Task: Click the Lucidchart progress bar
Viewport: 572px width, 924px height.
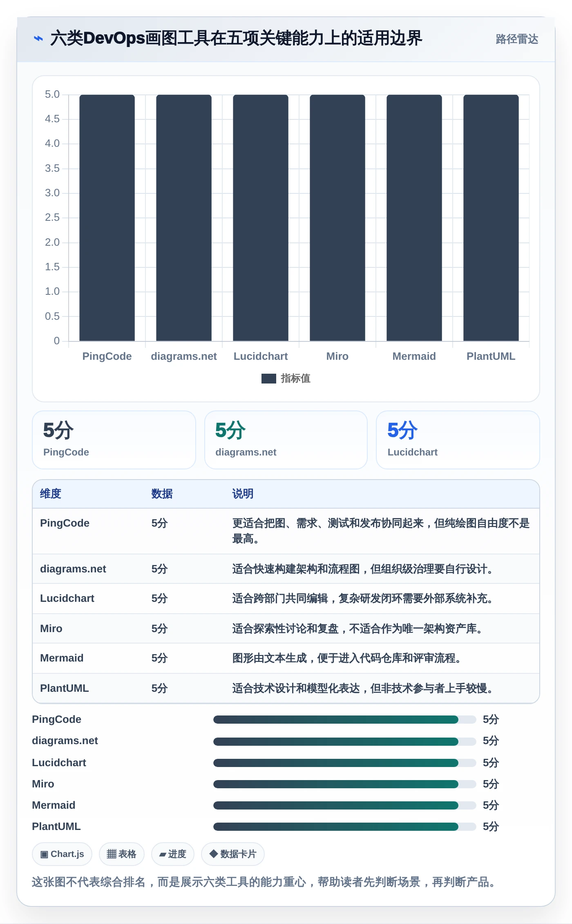Action: click(345, 763)
